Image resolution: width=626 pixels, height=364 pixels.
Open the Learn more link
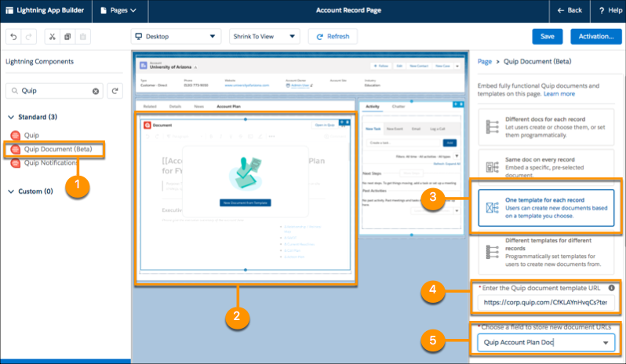(x=559, y=93)
